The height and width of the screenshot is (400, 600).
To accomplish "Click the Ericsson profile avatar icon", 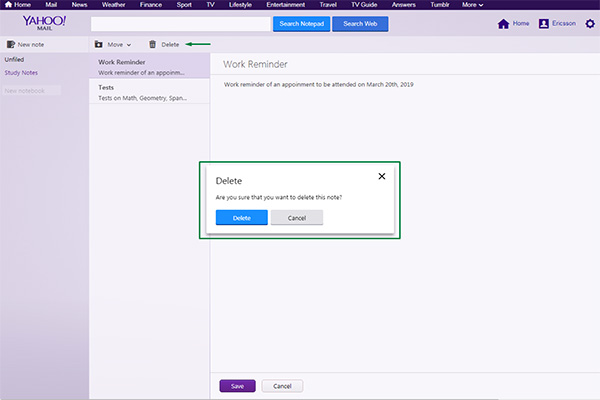I will point(543,24).
